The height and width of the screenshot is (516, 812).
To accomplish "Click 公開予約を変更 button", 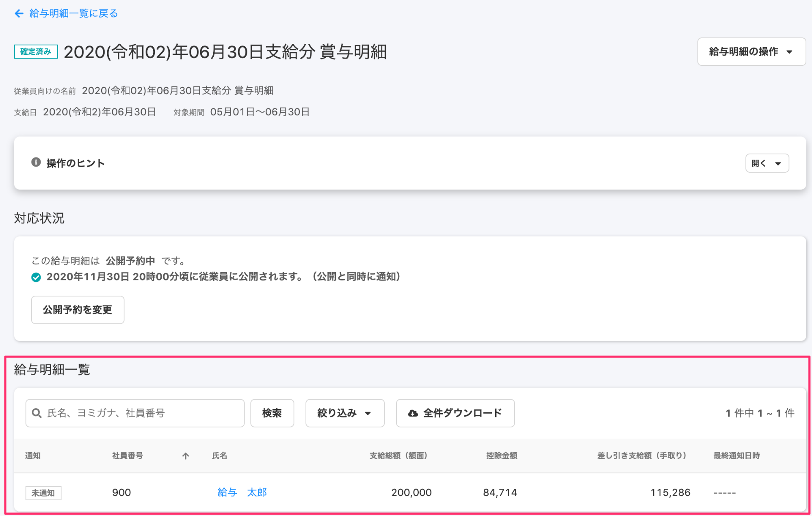I will pos(78,310).
